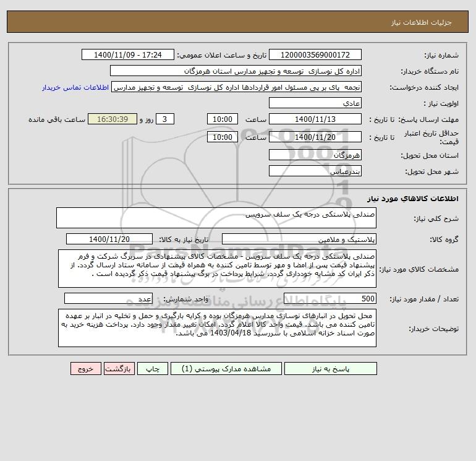The height and width of the screenshot is (461, 476).
Task: Click label 'اولویت نیاز :'
Action: coord(441,103)
